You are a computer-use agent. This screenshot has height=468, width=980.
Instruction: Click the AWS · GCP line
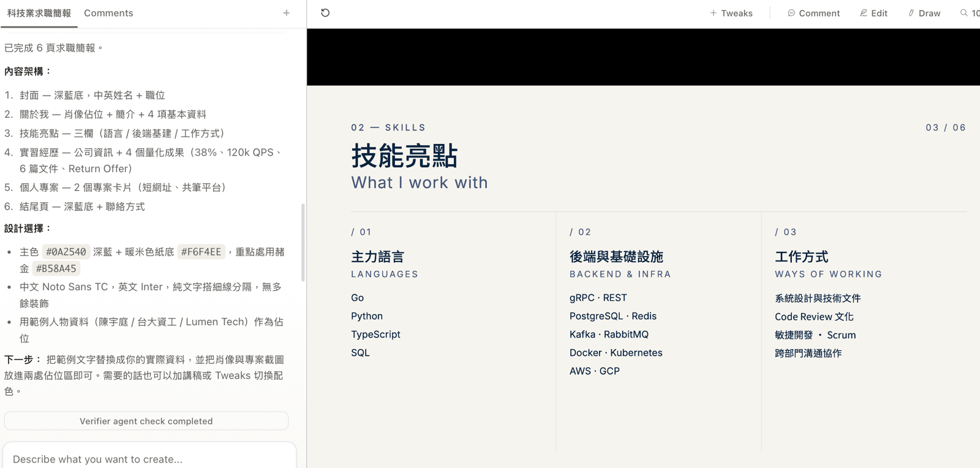pyautogui.click(x=595, y=371)
